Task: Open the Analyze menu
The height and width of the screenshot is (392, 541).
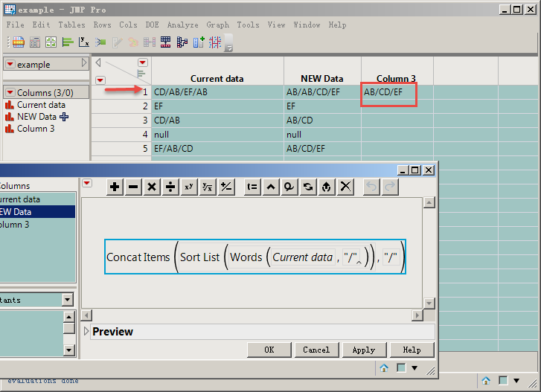Action: [182, 25]
